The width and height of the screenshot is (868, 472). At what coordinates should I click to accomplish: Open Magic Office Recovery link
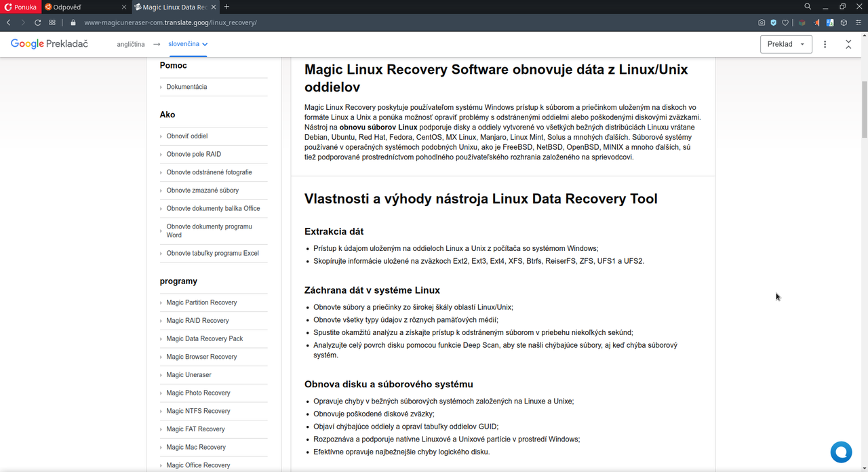pos(198,465)
